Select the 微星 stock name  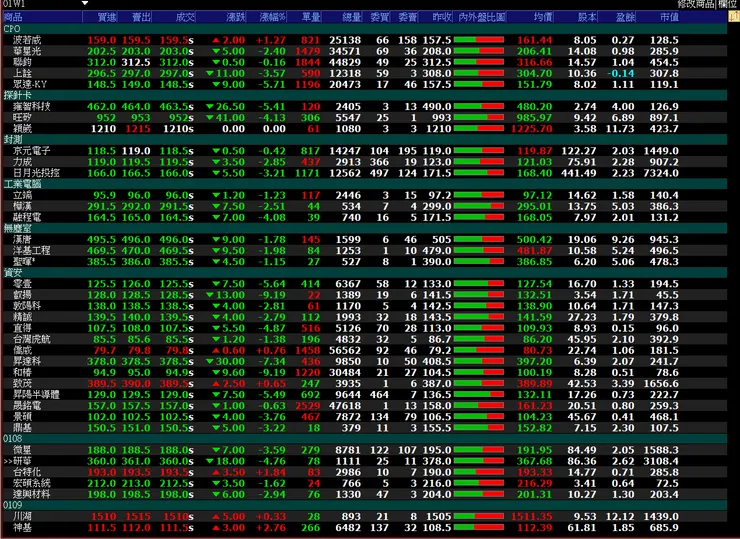coord(23,450)
